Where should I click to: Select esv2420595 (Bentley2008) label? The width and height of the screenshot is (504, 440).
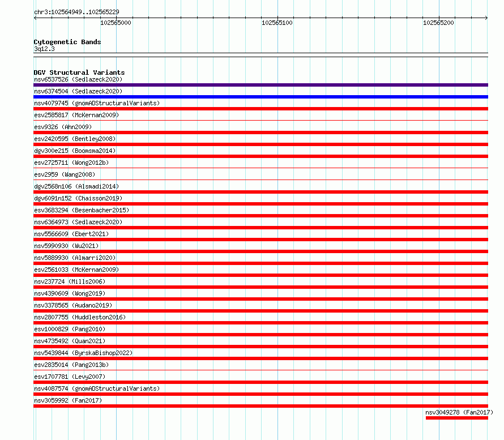(x=75, y=139)
